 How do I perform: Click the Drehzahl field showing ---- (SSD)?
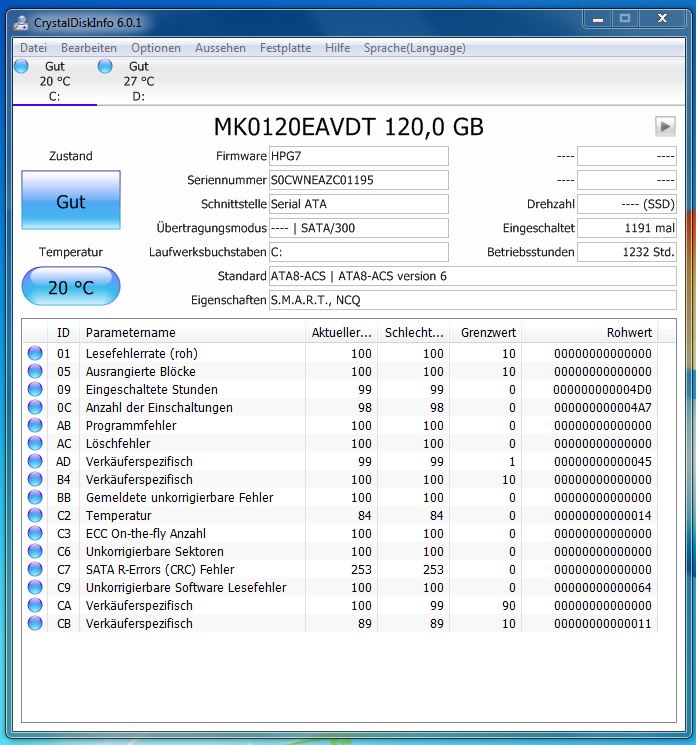tap(627, 204)
